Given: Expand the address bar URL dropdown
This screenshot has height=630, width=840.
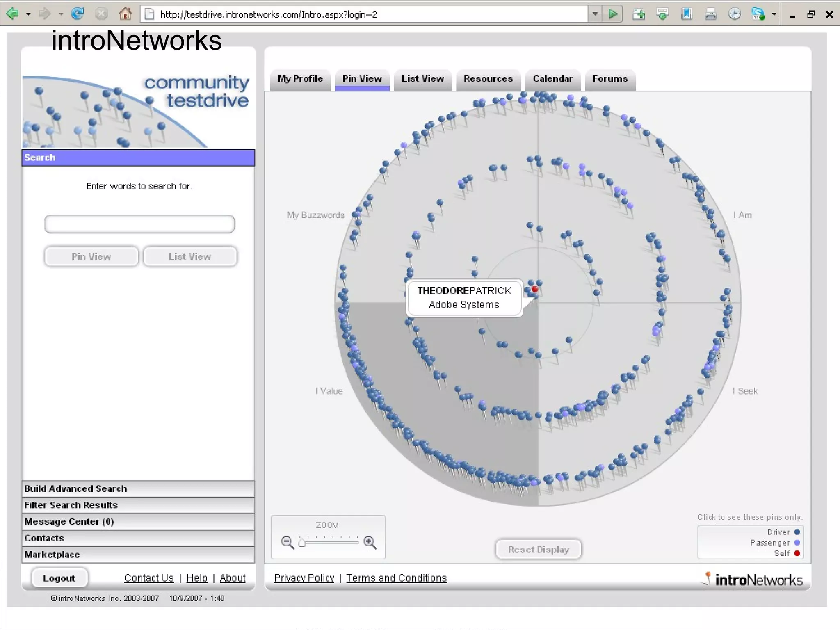Looking at the screenshot, I should click(595, 14).
